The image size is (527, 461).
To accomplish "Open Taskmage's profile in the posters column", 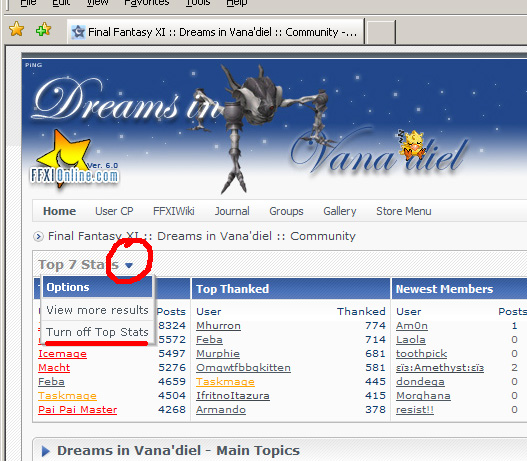I will pyautogui.click(x=67, y=396).
